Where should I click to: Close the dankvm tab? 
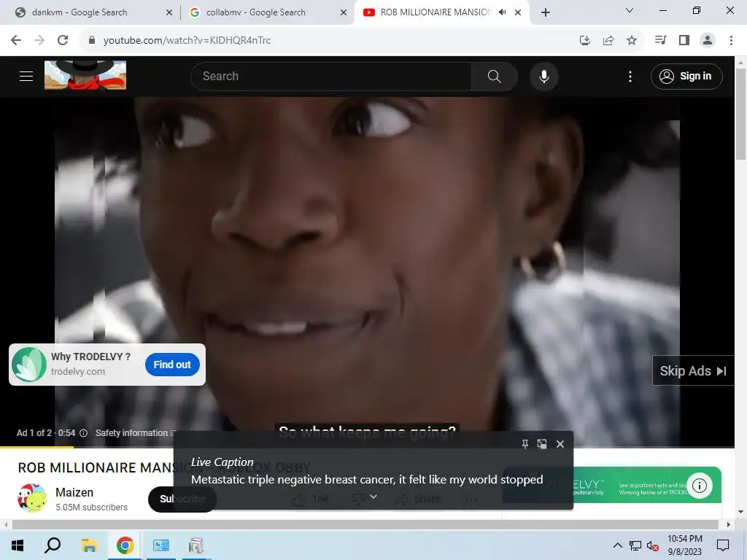click(169, 12)
